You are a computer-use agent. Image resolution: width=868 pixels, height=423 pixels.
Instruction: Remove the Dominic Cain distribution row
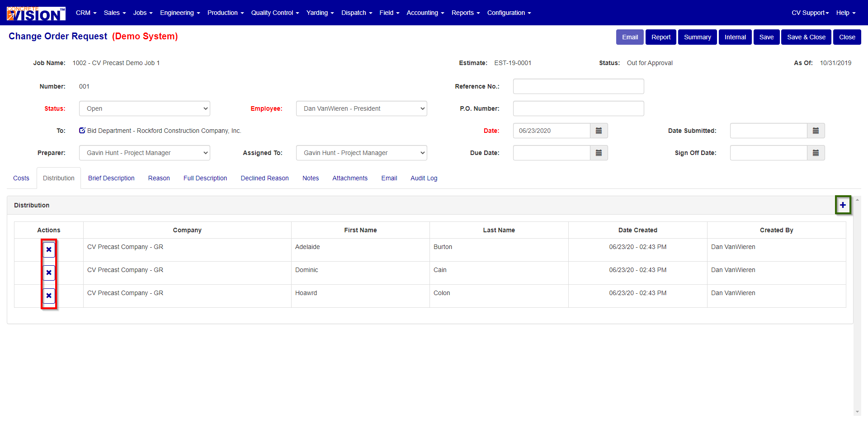tap(49, 273)
